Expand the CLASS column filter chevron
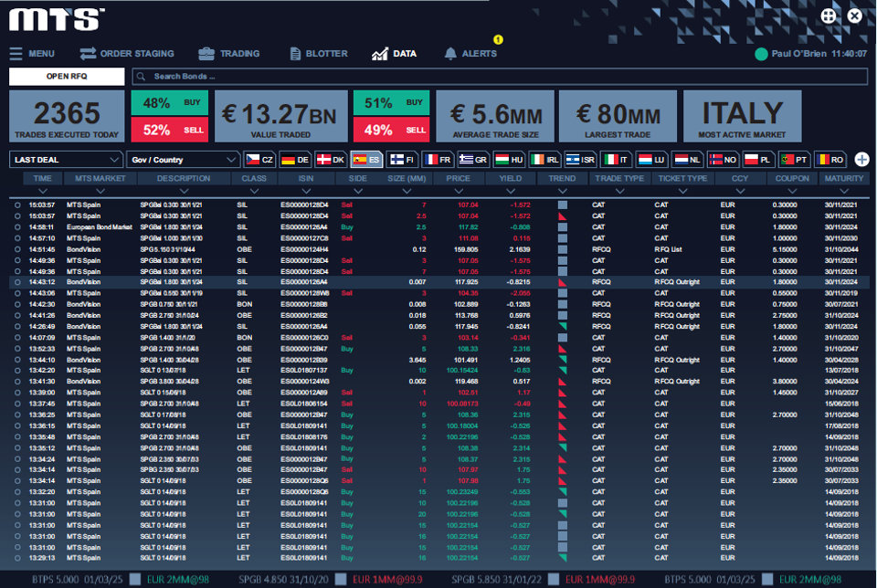 click(254, 191)
